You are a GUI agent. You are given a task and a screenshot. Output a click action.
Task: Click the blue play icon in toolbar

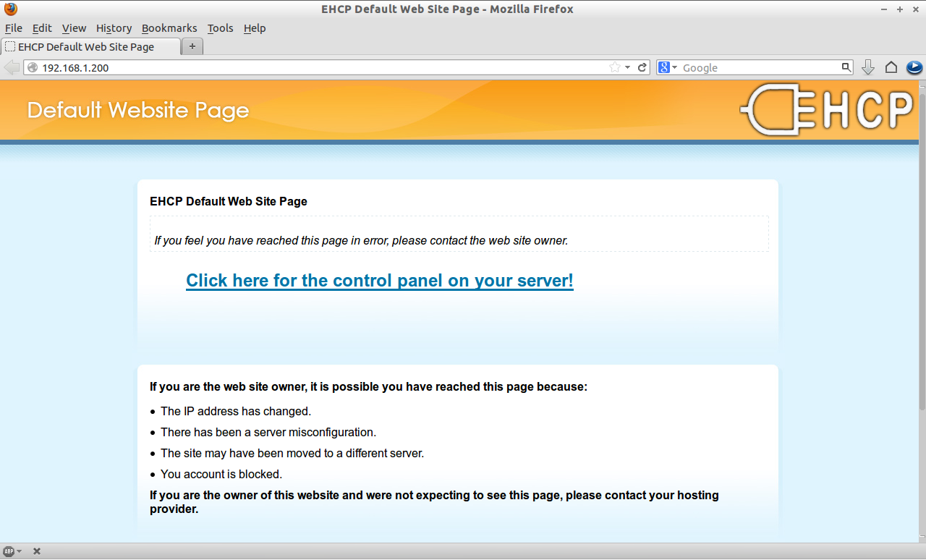point(914,67)
